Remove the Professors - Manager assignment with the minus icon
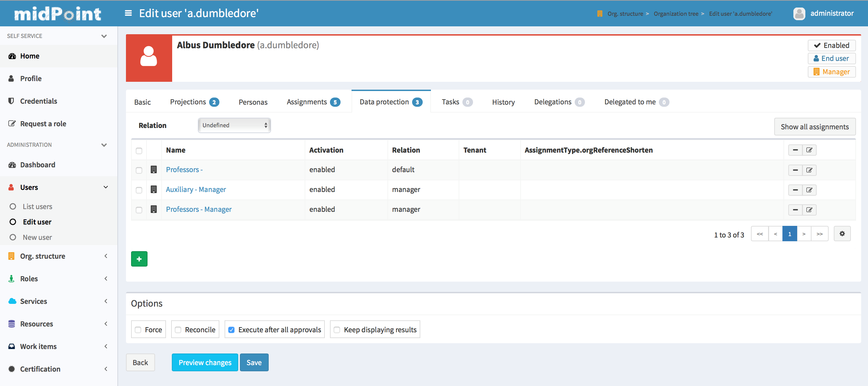 point(795,210)
